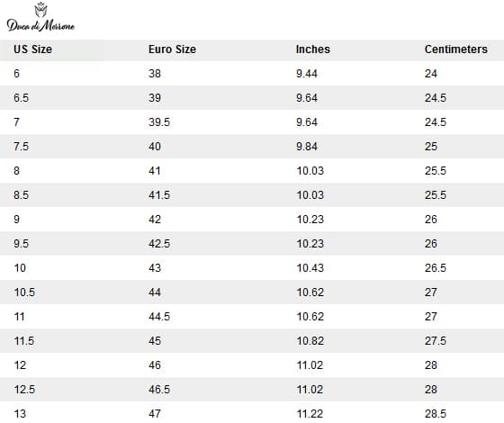
Task: Select the Euro Size column header
Action: [172, 49]
